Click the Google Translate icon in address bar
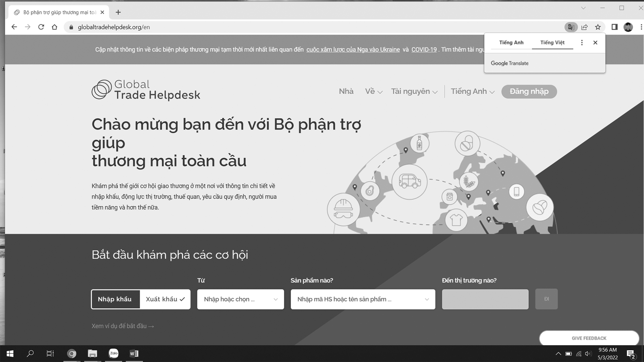Image resolution: width=644 pixels, height=362 pixels. tap(571, 27)
